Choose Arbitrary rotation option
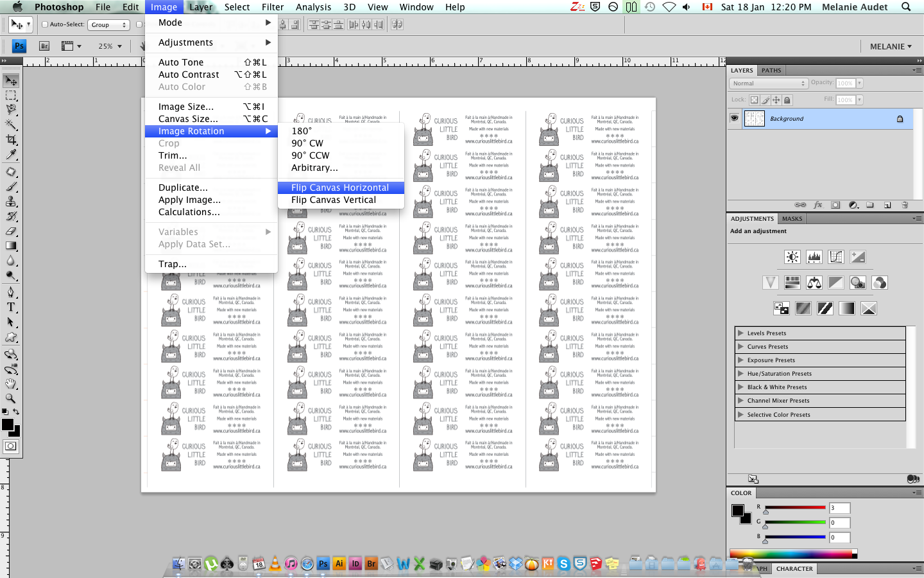 tap(341, 168)
